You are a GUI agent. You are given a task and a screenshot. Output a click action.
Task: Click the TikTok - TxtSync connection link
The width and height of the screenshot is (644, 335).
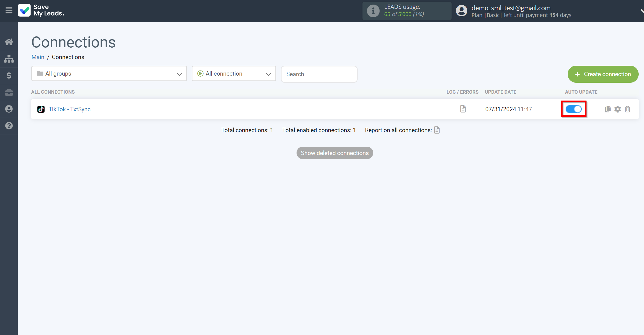70,109
